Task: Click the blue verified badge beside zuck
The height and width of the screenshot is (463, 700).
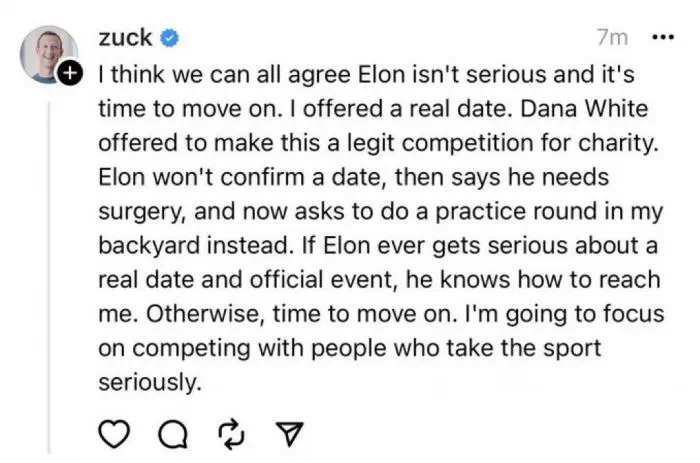Action: pos(170,38)
